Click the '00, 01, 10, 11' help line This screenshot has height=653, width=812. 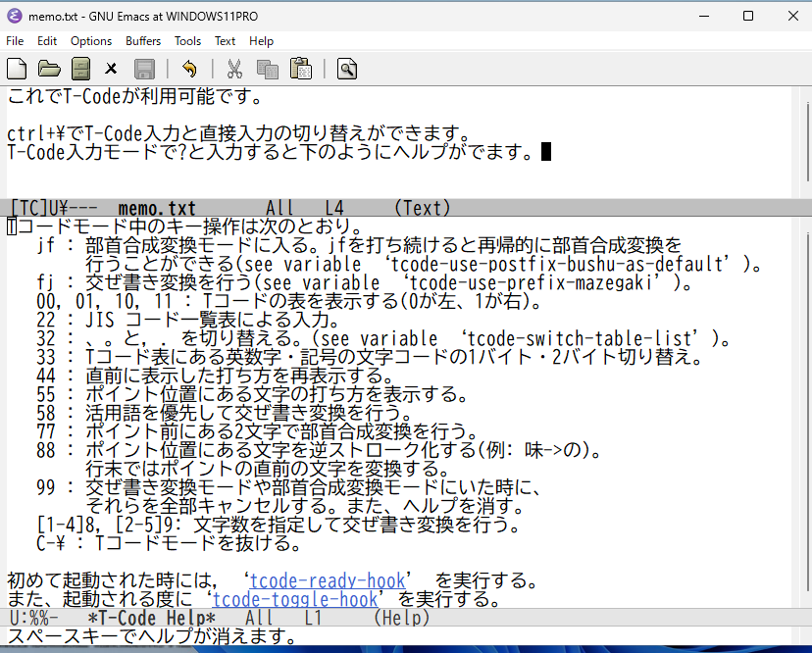pyautogui.click(x=289, y=301)
